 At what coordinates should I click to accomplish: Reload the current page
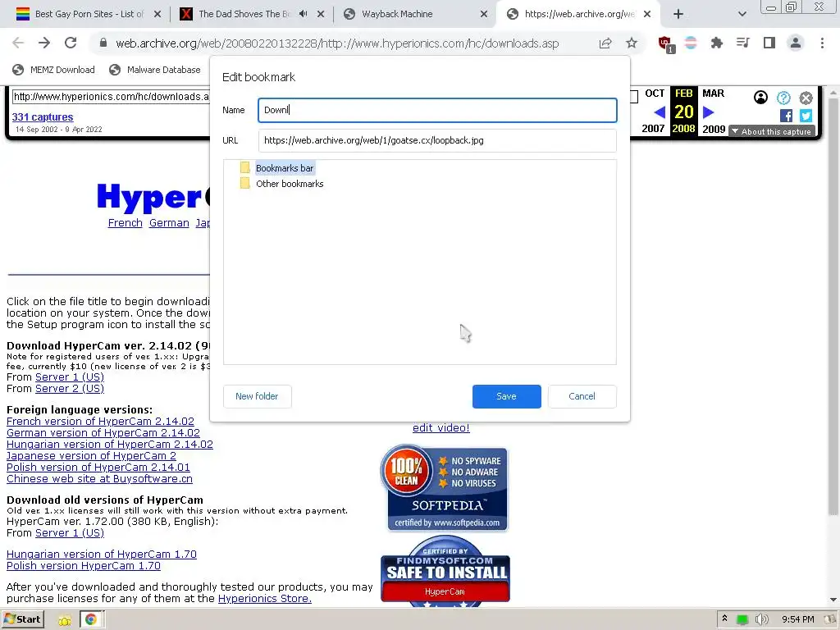71,43
